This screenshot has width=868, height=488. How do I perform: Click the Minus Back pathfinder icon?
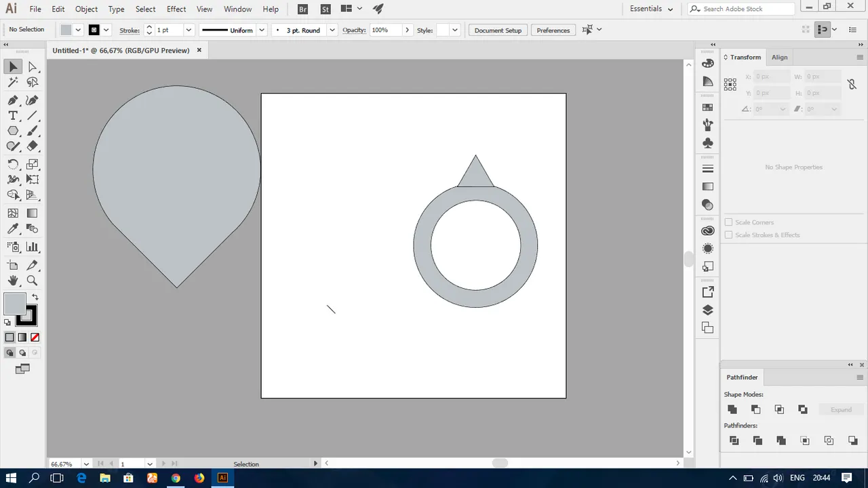pyautogui.click(x=852, y=441)
